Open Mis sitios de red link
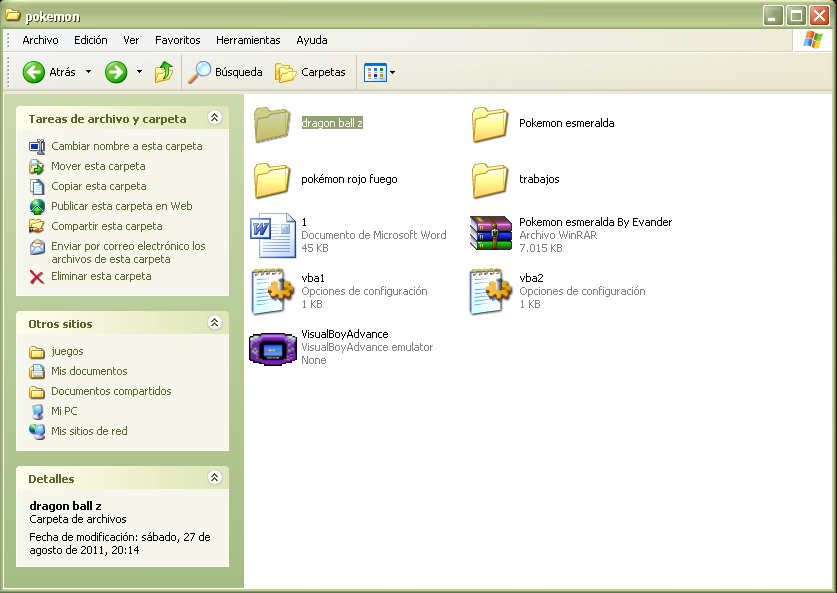 point(89,431)
